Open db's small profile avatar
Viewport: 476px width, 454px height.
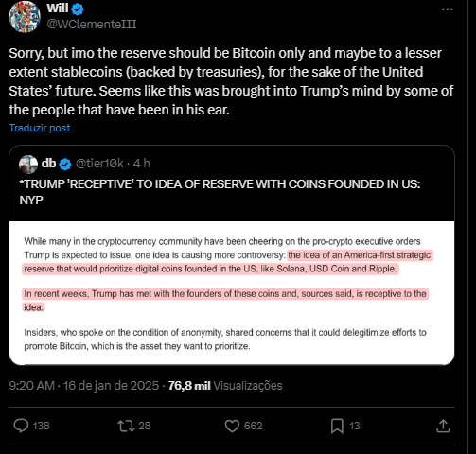28,164
